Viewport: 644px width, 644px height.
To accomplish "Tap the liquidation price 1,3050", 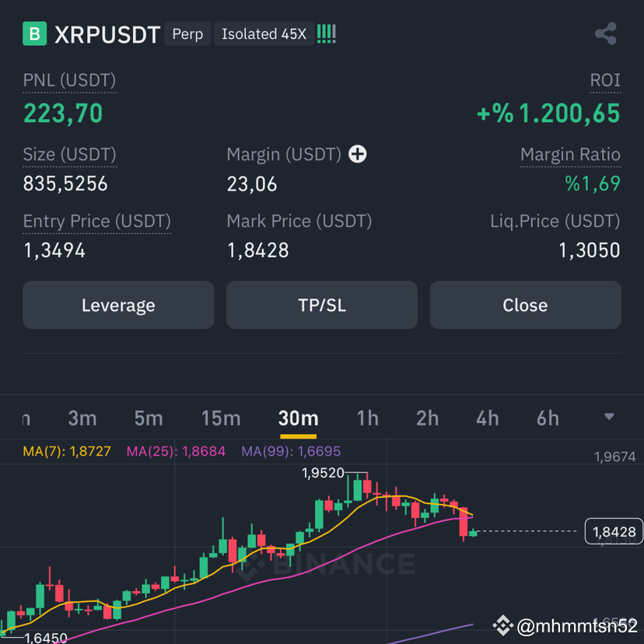I will (590, 250).
